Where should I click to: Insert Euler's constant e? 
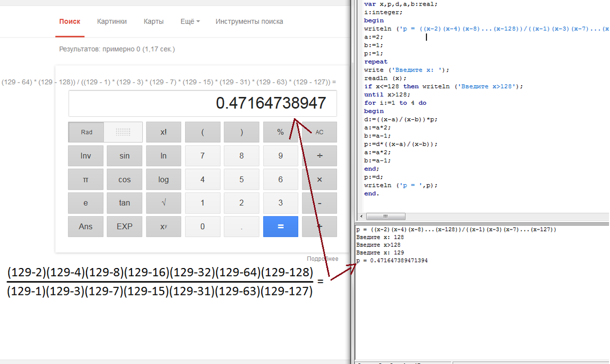coord(85,203)
